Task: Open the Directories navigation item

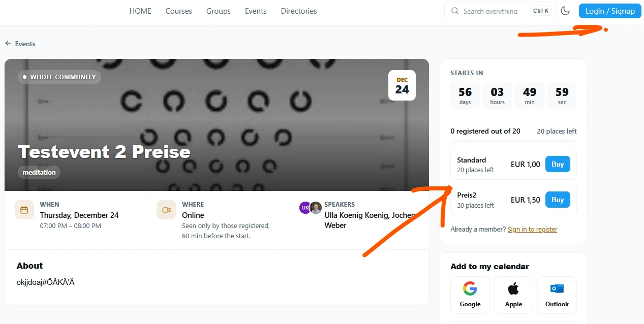Action: point(299,11)
